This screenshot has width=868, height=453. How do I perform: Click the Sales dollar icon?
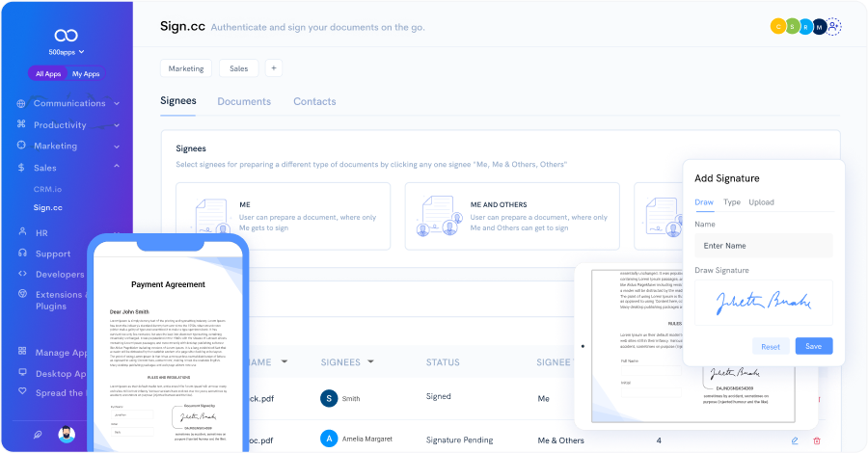[21, 167]
